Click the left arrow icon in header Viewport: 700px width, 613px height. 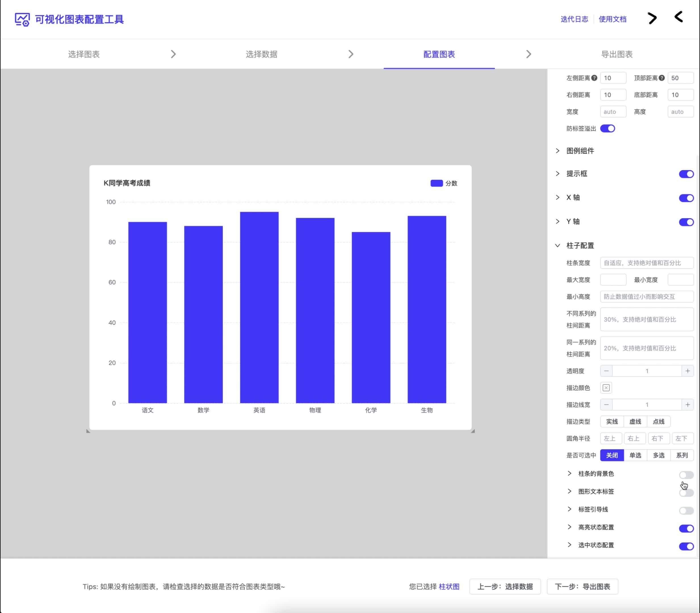(x=678, y=17)
